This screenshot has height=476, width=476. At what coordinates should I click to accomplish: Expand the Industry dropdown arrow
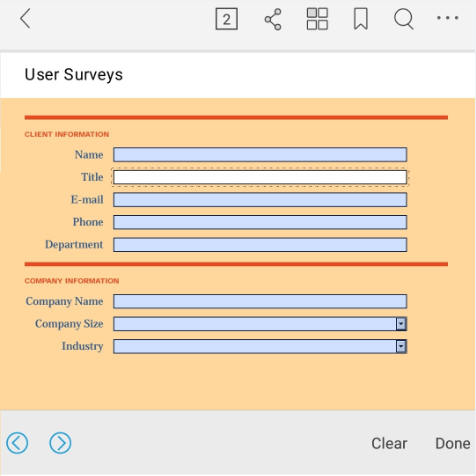click(401, 346)
